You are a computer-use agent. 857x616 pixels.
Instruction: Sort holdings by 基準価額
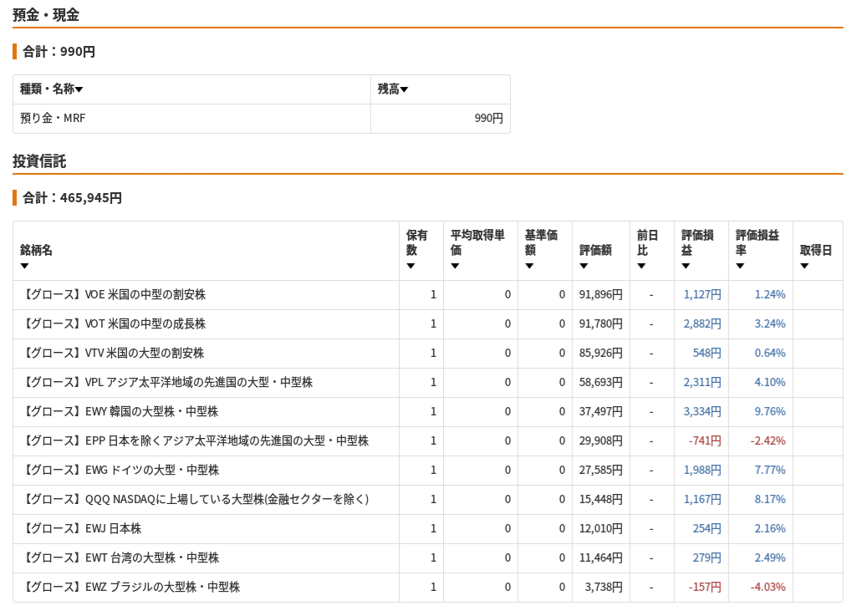[529, 265]
